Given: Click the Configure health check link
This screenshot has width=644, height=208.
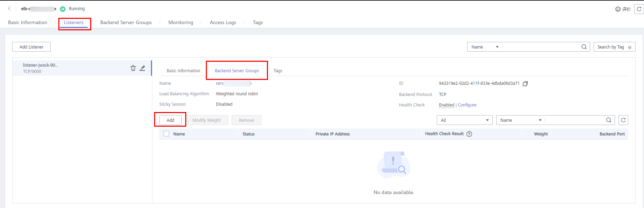Looking at the screenshot, I should point(467,105).
